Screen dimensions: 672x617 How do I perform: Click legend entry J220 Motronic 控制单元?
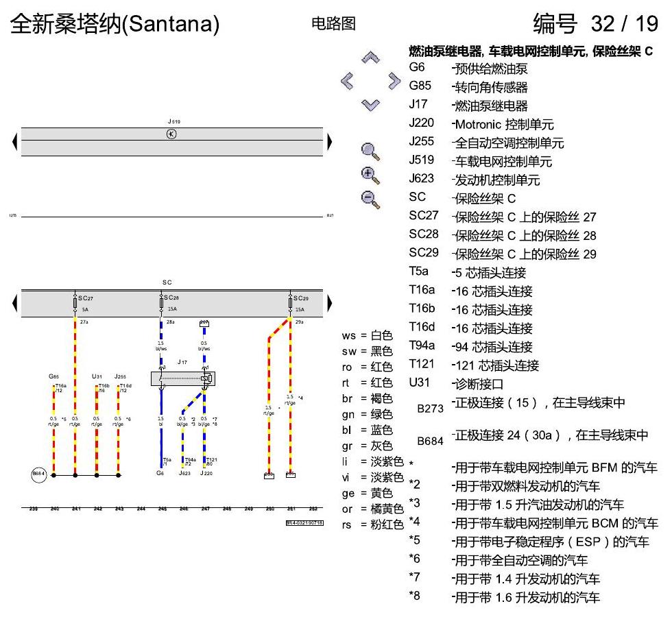[481, 124]
